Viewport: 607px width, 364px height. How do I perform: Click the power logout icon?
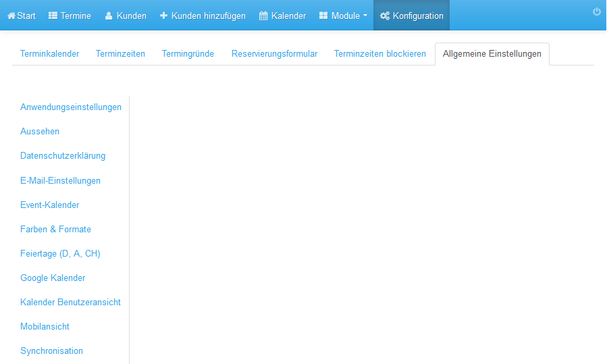597,11
